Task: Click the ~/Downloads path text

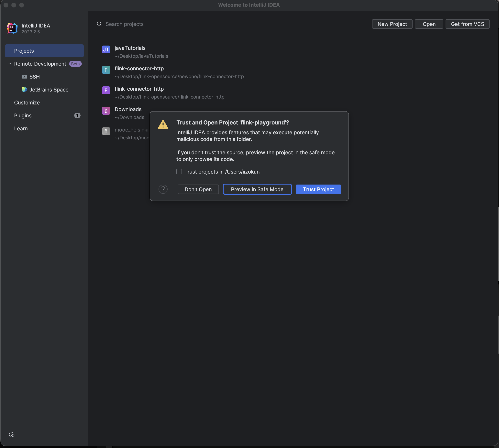Action: (129, 117)
